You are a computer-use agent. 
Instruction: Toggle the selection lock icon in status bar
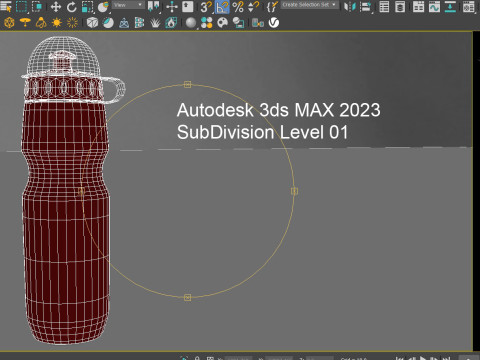[197, 358]
